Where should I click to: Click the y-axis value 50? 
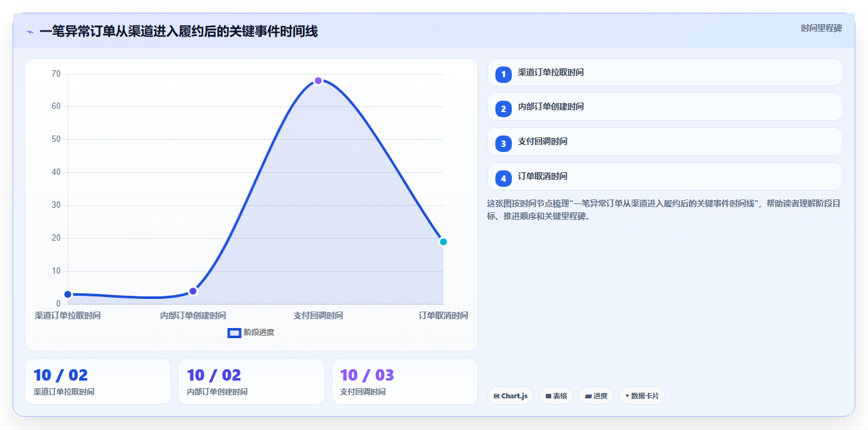tap(56, 139)
